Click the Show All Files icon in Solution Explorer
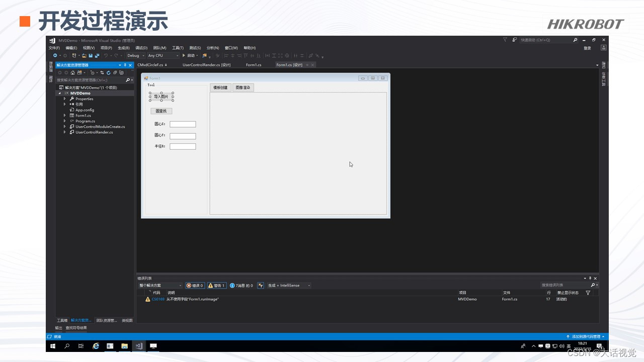The image size is (644, 362). point(121,72)
